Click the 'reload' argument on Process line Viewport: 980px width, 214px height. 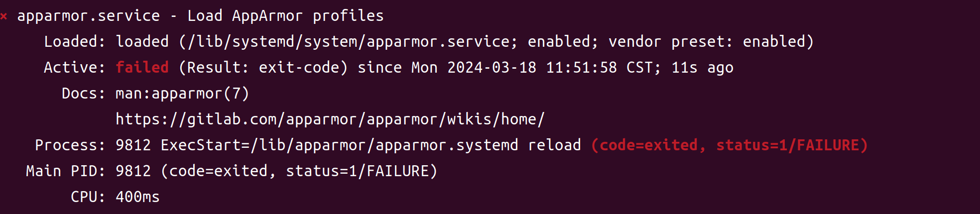(x=554, y=145)
